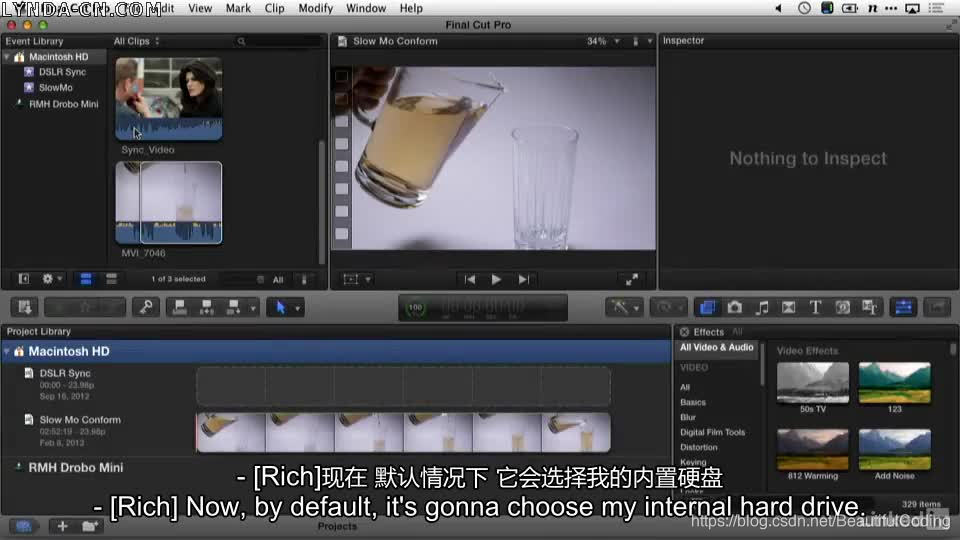Viewport: 960px width, 540px height.
Task: Click the macOS volume menu bar icon
Action: point(779,9)
